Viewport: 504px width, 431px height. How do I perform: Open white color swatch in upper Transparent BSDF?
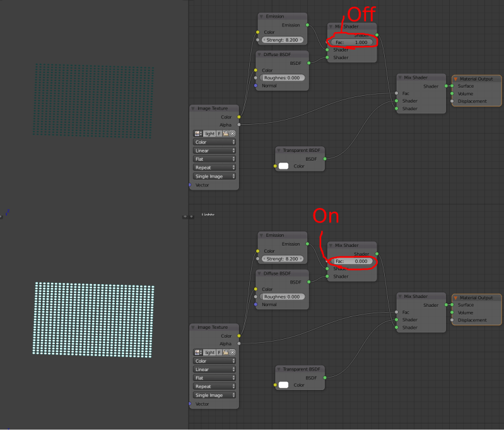coord(283,166)
